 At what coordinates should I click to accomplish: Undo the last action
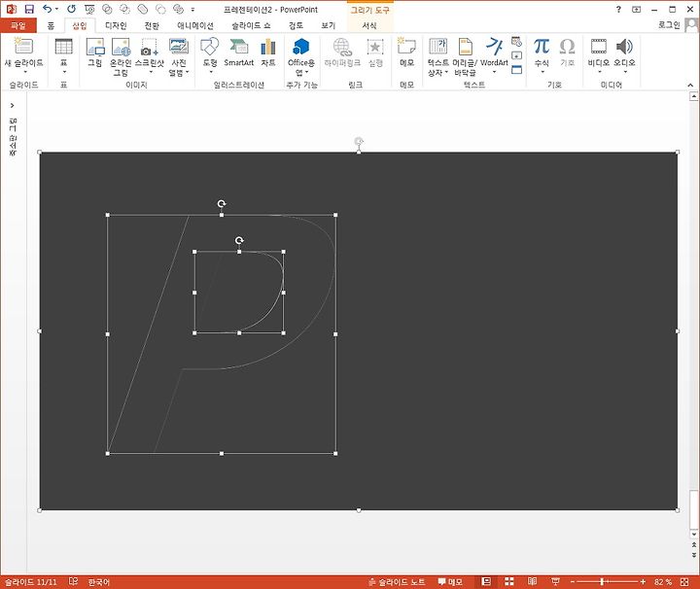coord(47,9)
